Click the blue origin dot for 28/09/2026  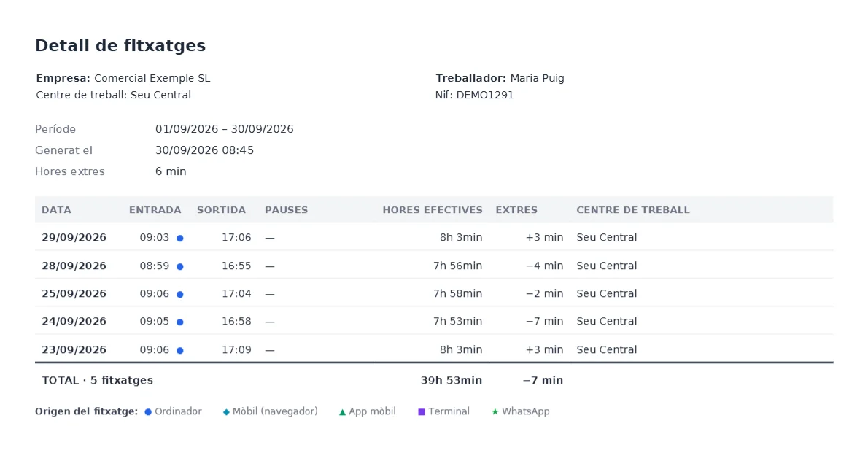point(180,266)
